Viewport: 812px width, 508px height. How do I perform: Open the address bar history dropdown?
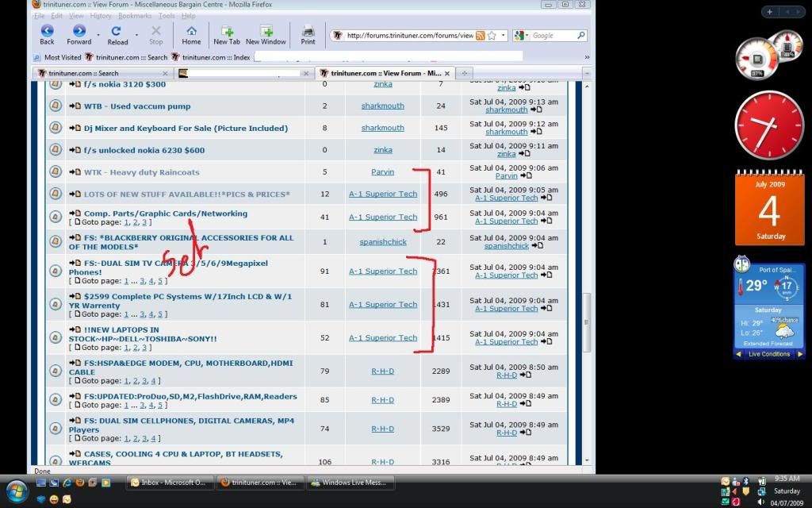click(503, 36)
